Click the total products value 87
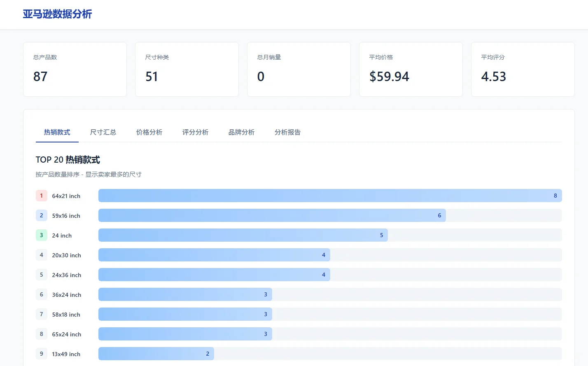 coord(40,77)
